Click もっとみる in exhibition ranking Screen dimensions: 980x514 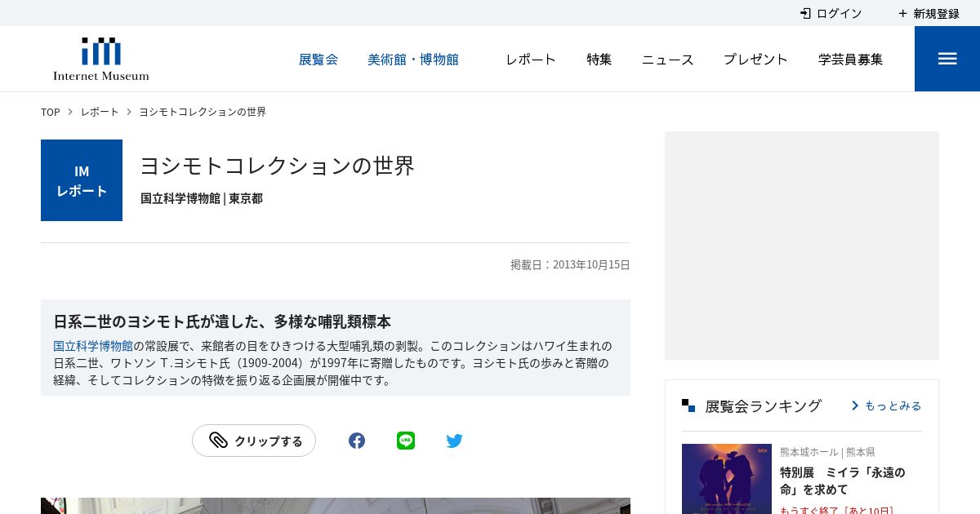pos(893,405)
